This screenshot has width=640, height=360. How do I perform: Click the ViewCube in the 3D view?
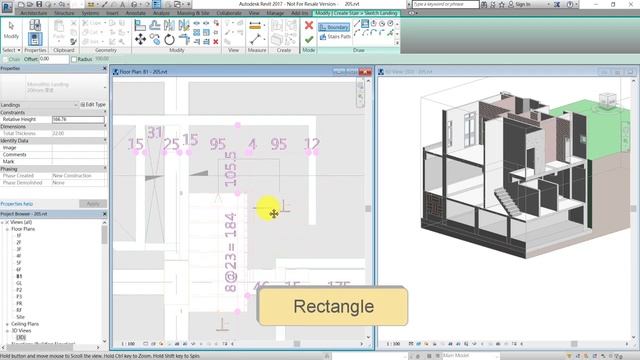coord(607,100)
